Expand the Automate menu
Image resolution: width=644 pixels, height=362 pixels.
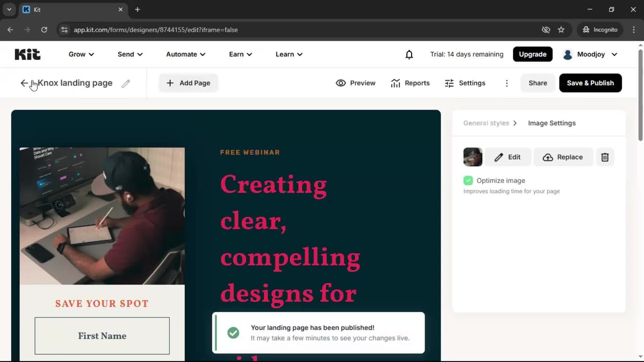pos(185,54)
